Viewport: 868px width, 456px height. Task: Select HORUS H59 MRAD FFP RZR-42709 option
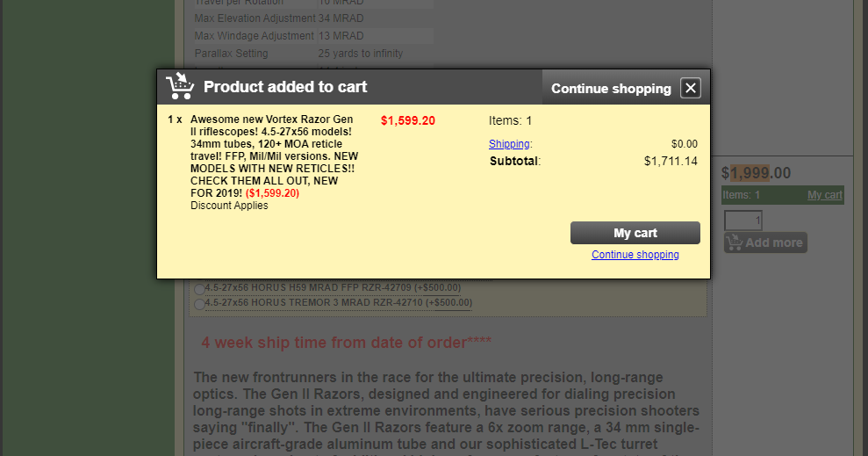(199, 289)
